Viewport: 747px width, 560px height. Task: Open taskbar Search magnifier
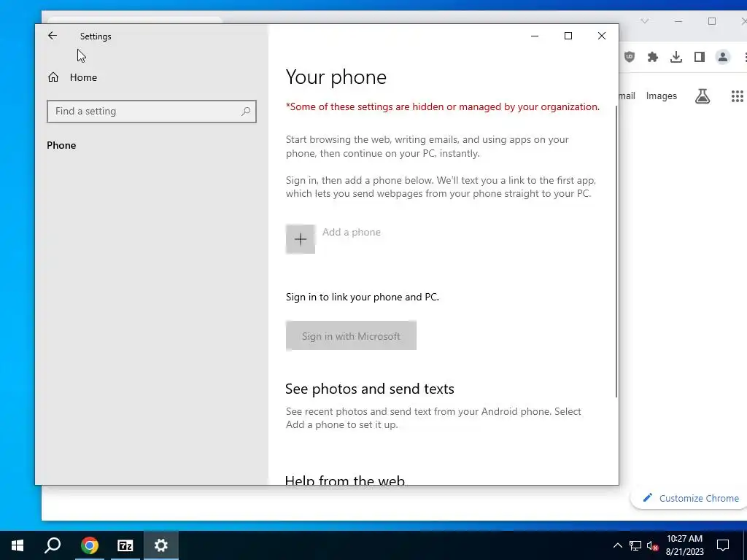[x=53, y=545]
